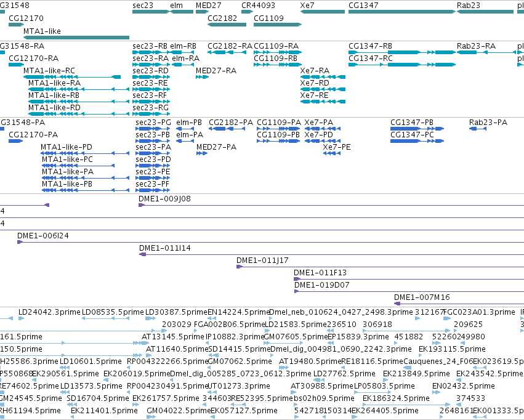
Task: Click the CG2182-PA protein label
Action: pyautogui.click(x=231, y=123)
